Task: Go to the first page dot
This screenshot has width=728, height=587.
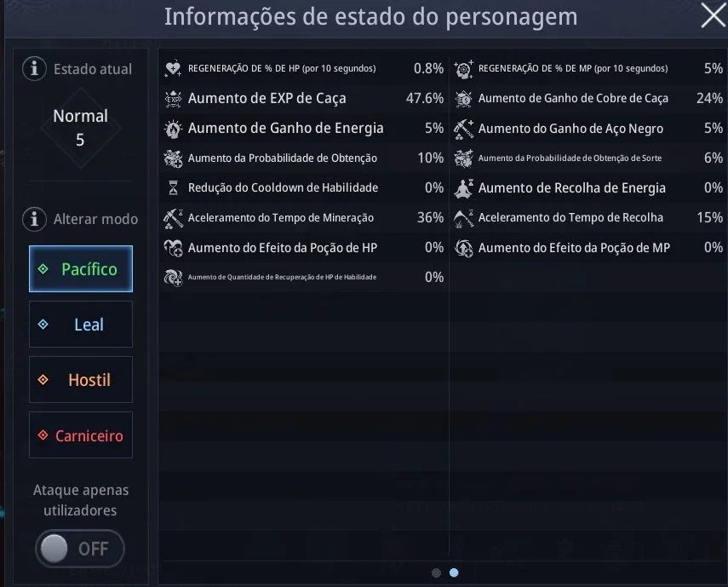Action: pyautogui.click(x=436, y=573)
